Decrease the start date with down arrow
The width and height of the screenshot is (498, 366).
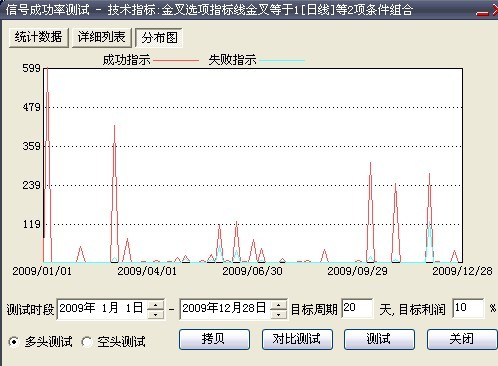pyautogui.click(x=155, y=314)
